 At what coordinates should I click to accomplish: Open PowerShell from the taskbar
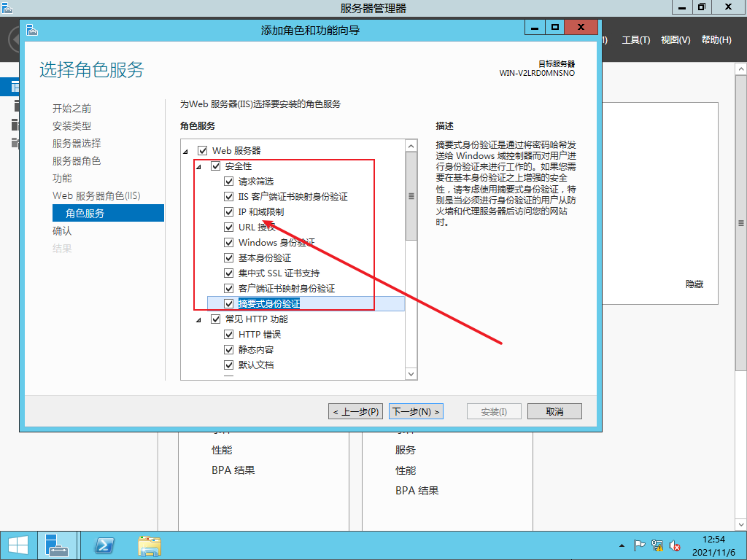coord(104,545)
